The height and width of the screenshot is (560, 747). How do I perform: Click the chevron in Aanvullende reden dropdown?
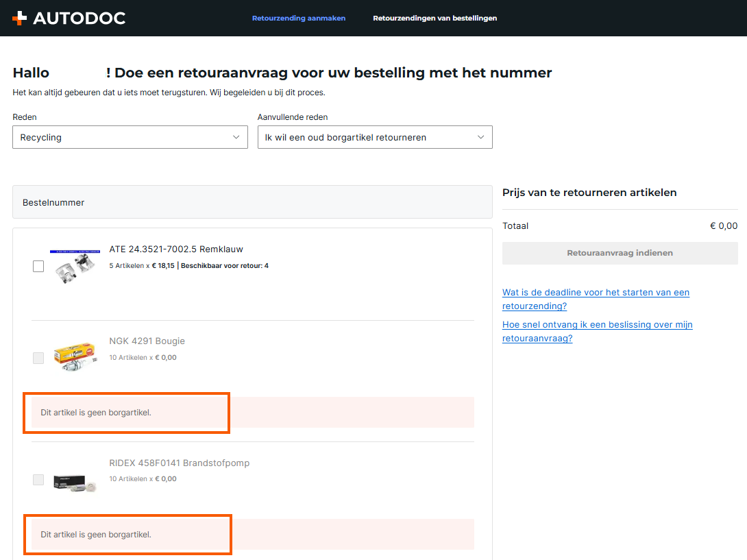[481, 137]
